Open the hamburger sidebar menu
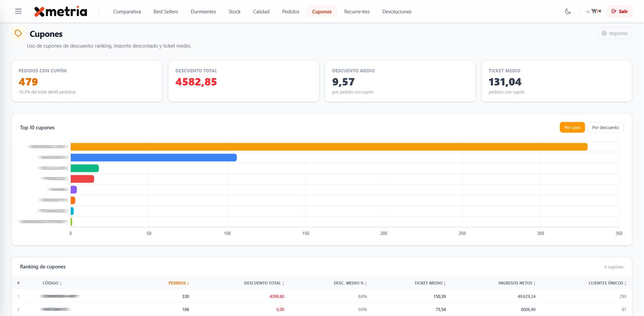644x316 pixels. [18, 11]
